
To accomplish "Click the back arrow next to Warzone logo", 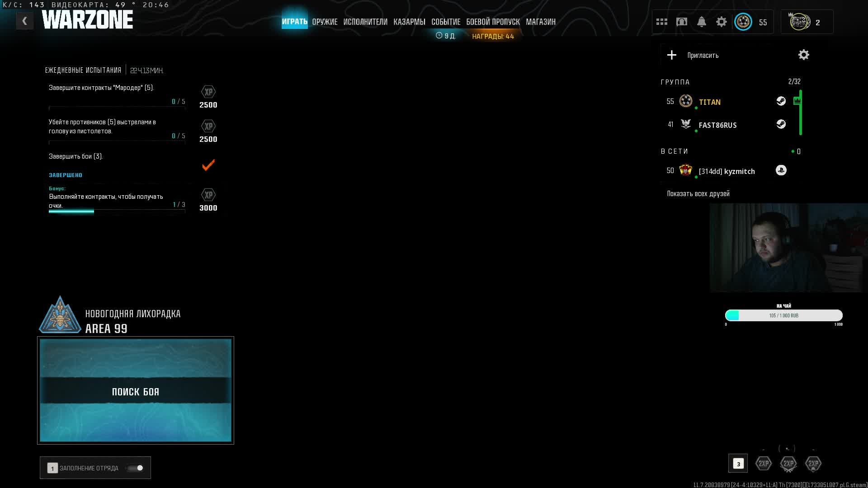I will tap(25, 21).
